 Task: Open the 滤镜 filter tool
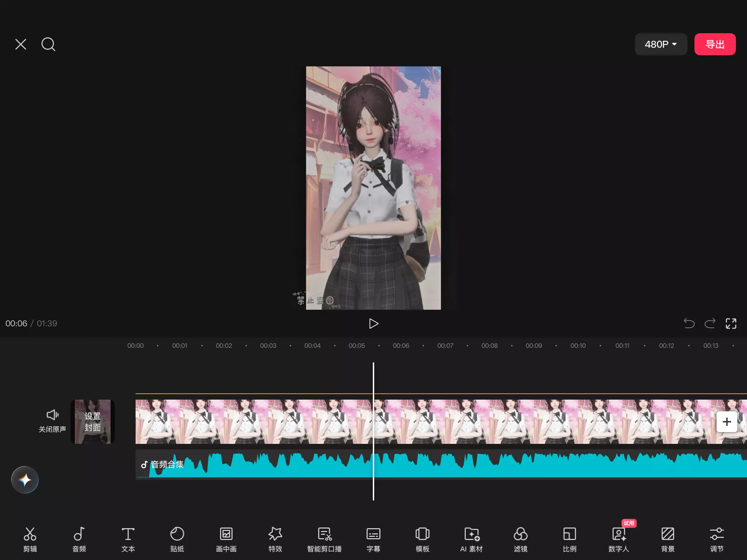520,539
